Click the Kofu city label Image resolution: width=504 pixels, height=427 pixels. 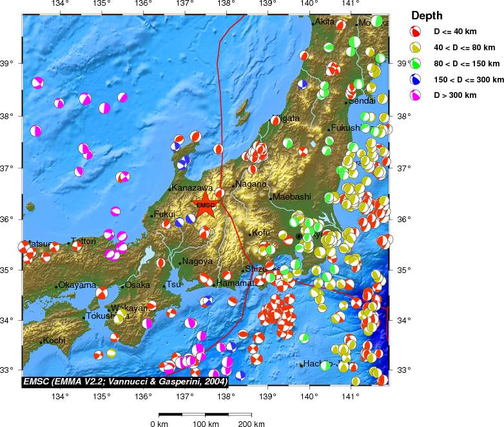click(260, 232)
